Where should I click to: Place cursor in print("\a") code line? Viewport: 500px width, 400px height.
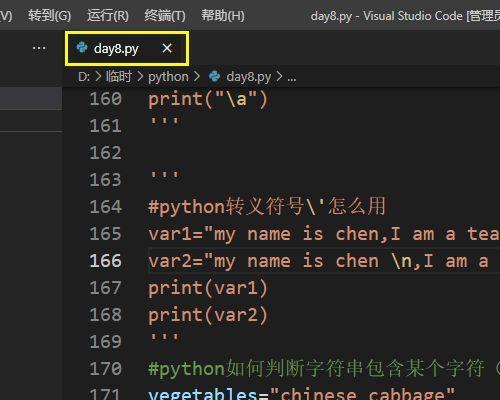(x=208, y=100)
